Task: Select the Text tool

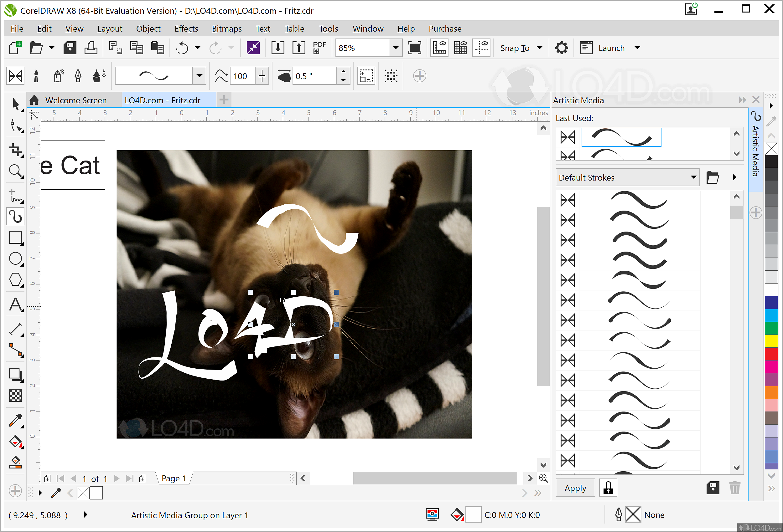Action: 15,305
